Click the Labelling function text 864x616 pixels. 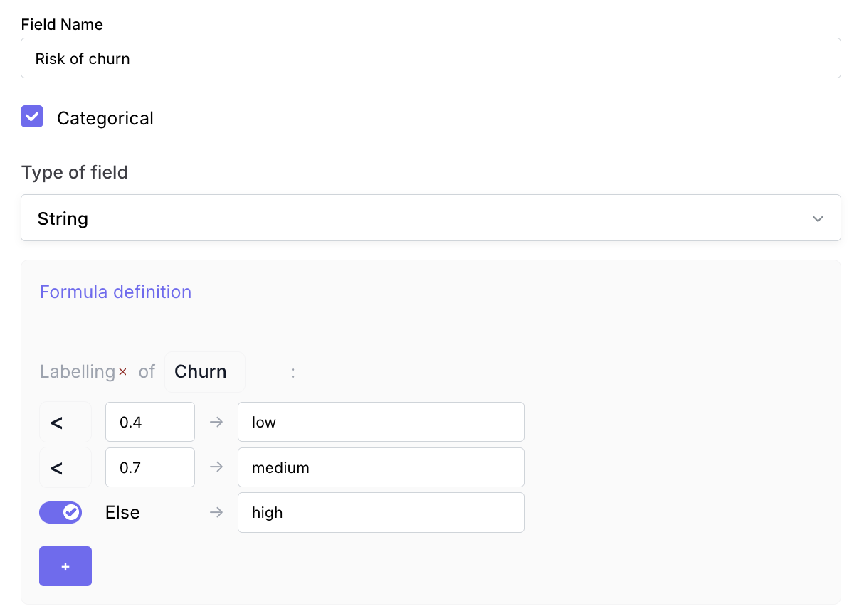[x=77, y=372]
